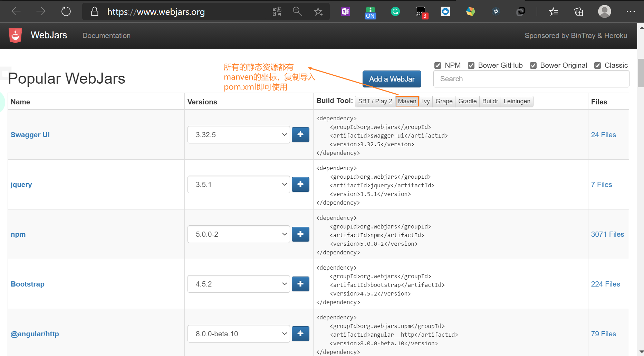Open the Bootstrap version dropdown
This screenshot has width=644, height=356.
pyautogui.click(x=239, y=284)
